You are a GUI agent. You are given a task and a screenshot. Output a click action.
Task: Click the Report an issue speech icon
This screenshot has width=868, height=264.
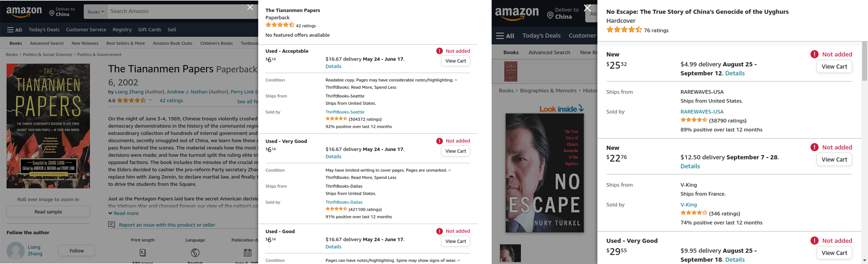click(x=111, y=225)
